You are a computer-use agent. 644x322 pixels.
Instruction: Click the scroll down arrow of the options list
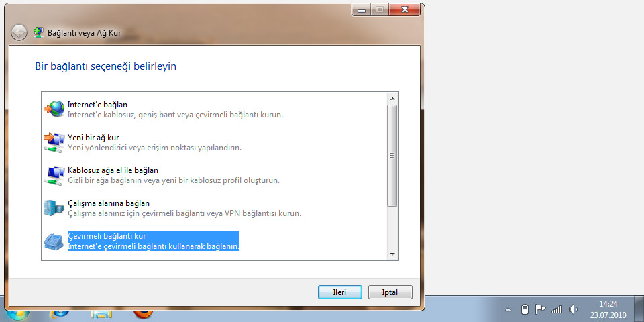pyautogui.click(x=392, y=254)
